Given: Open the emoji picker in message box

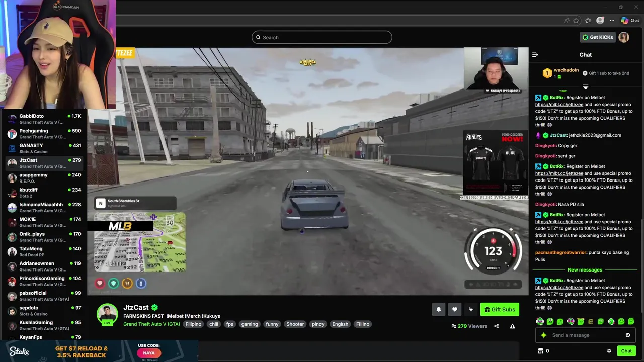Looking at the screenshot, I should (x=628, y=335).
